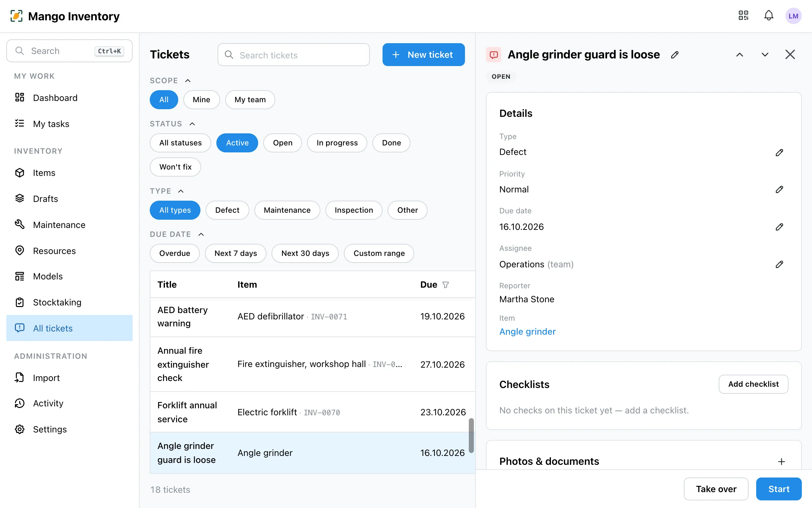Go to previous ticket with up chevron
Image resolution: width=812 pixels, height=508 pixels.
click(x=740, y=55)
